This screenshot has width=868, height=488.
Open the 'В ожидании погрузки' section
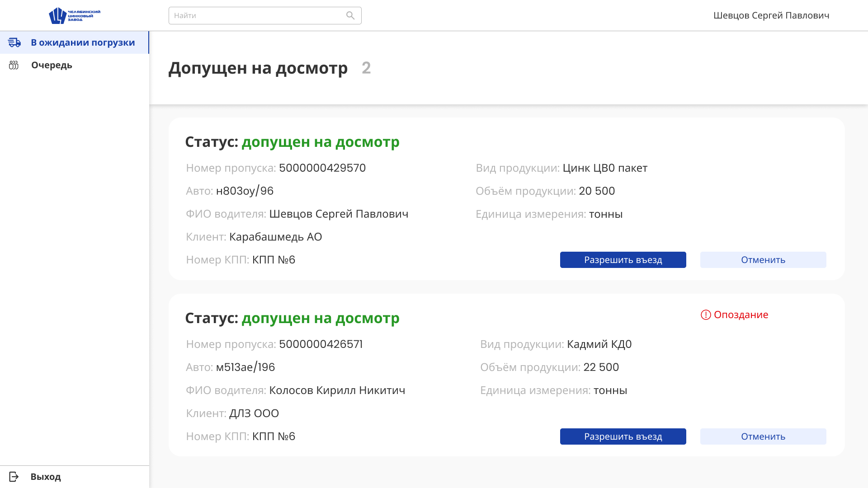[83, 42]
